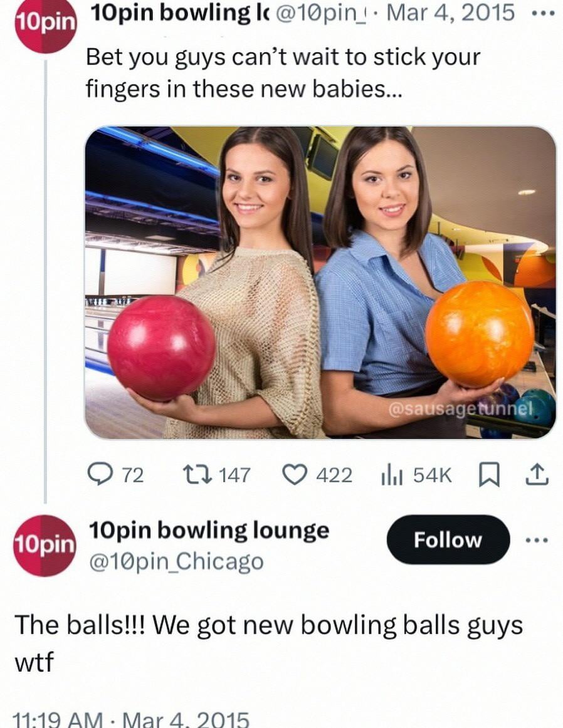Click the 11:19 AM timestamp
Viewport: 563px width, 728px height.
[x=58, y=719]
